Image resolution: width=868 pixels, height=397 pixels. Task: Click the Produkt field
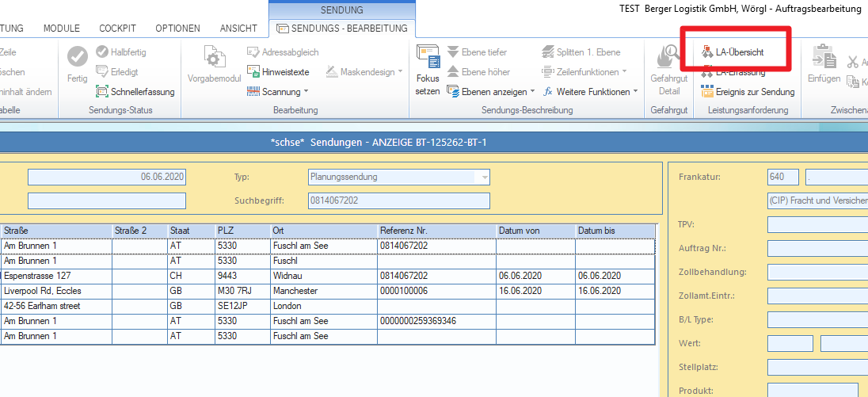pos(813,390)
